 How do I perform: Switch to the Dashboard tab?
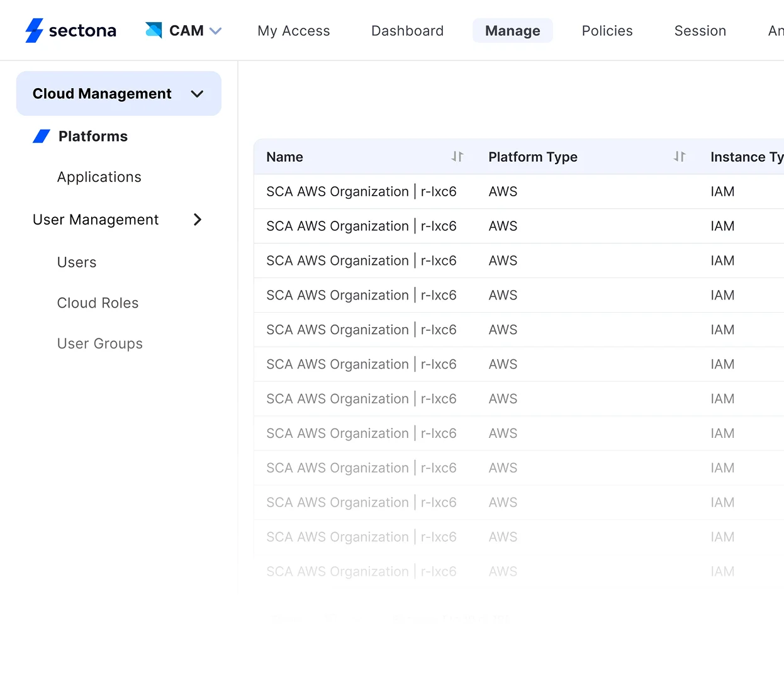407,30
